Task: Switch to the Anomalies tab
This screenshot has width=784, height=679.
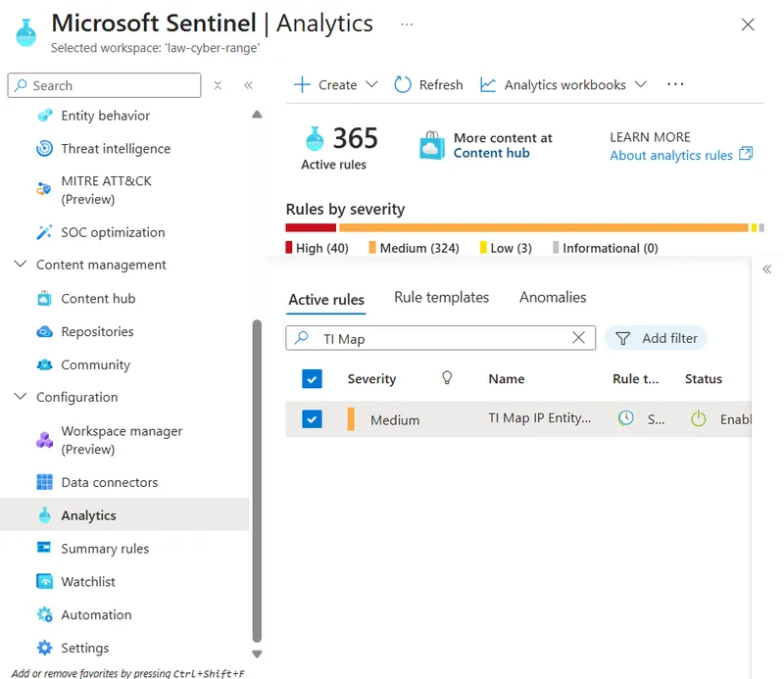Action: coord(553,298)
